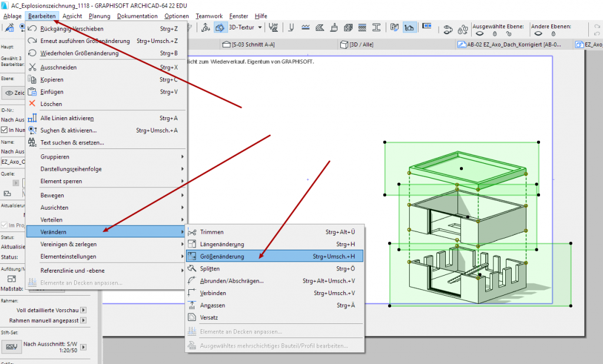Click the Ausschneiden scissors icon

click(32, 67)
